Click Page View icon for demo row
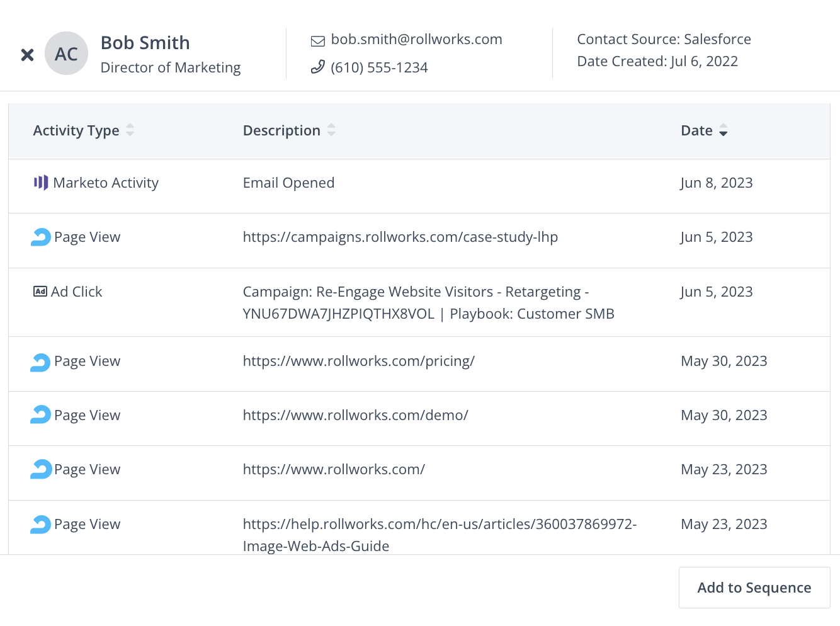The width and height of the screenshot is (840, 626). point(41,416)
